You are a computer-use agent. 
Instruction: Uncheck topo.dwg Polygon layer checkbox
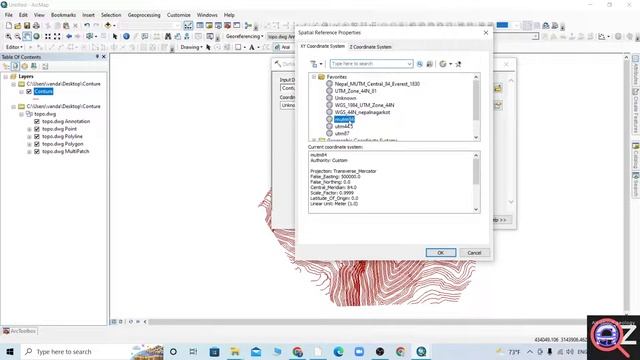(x=37, y=144)
